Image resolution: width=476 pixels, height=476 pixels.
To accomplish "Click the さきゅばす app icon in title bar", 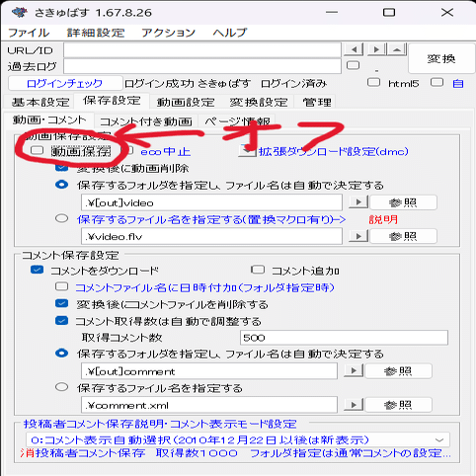I will [x=19, y=13].
